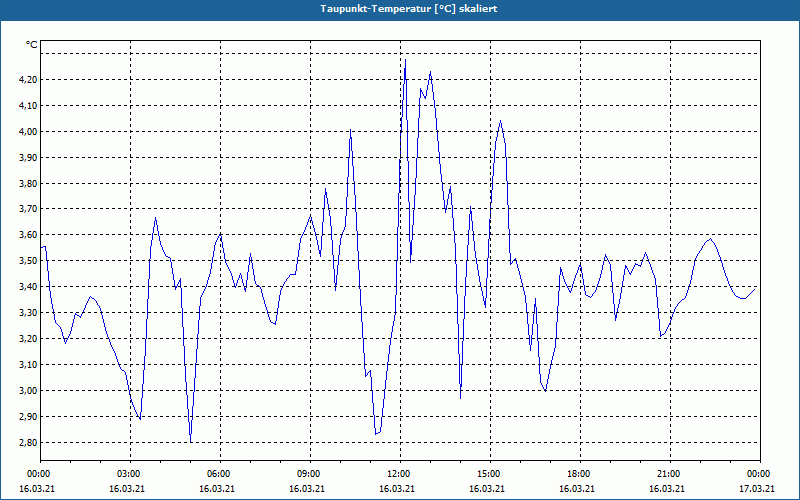
Task: Select the "4,00" y-axis value
Action: [x=28, y=132]
